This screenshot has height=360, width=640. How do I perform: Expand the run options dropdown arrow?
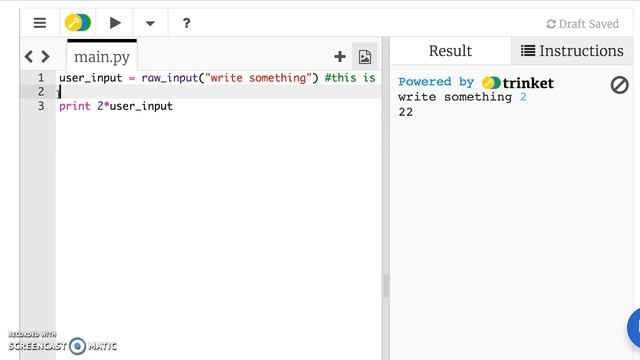coord(150,24)
